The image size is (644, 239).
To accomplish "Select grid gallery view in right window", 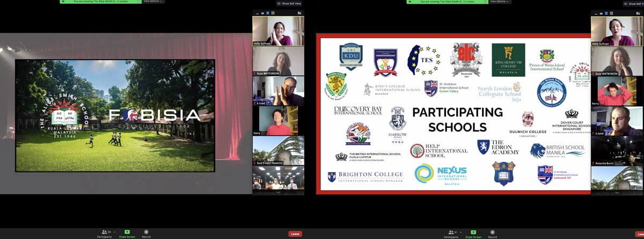I will (x=611, y=13).
